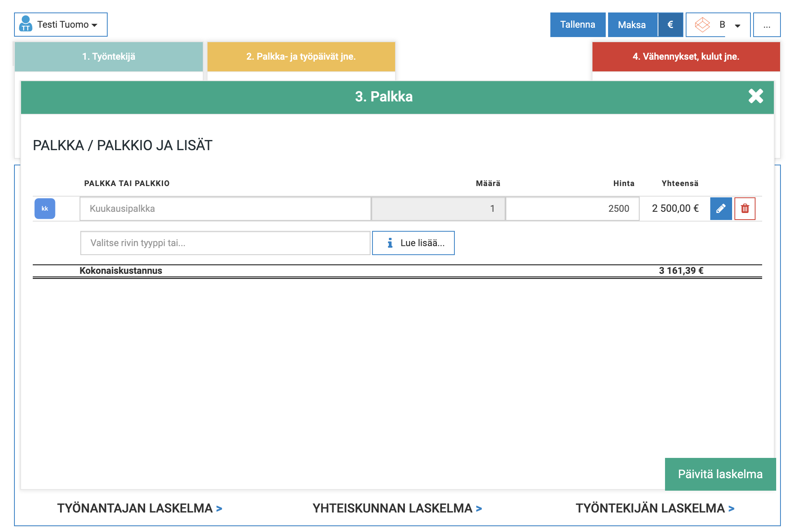Open the "..." more options menu

click(766, 25)
